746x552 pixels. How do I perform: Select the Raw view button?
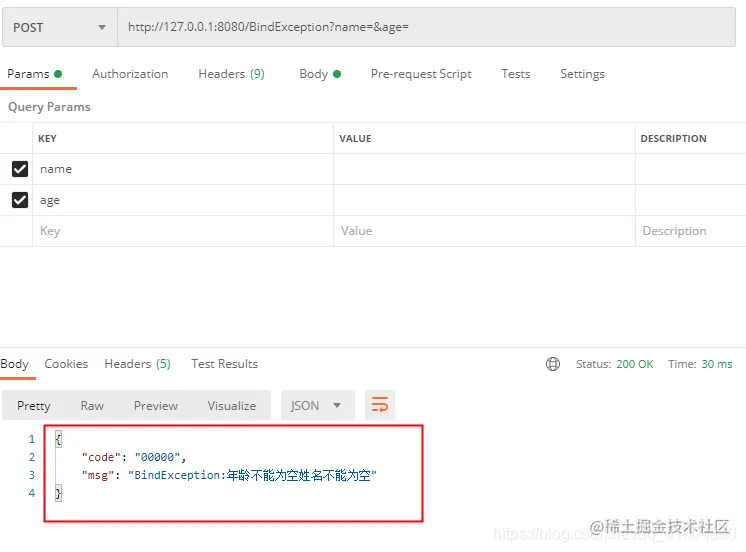pyautogui.click(x=92, y=405)
